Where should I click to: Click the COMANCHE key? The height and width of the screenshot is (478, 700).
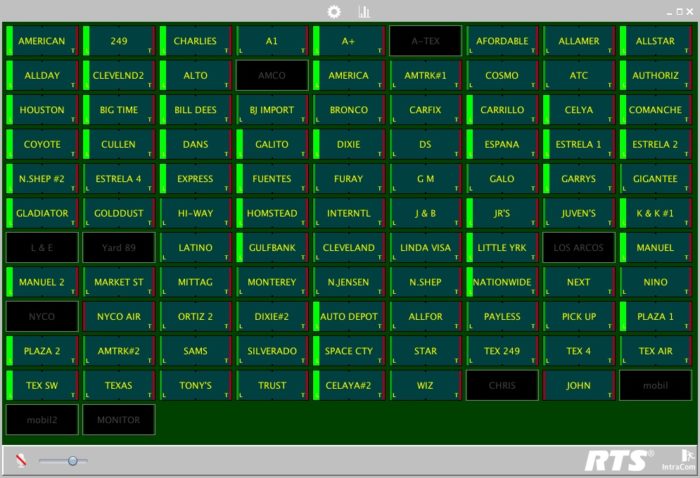point(655,109)
